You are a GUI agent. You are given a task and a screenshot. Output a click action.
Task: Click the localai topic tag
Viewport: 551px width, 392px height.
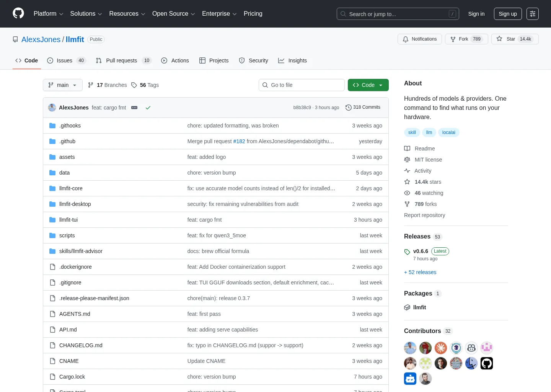tap(448, 132)
